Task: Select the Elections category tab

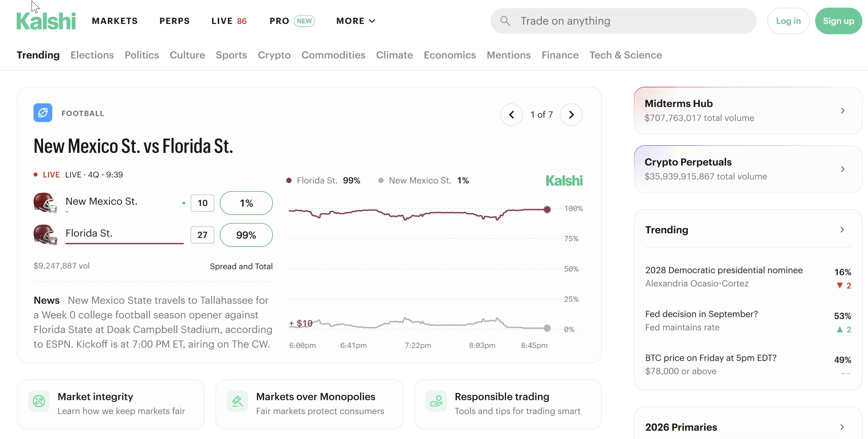Action: pyautogui.click(x=92, y=55)
